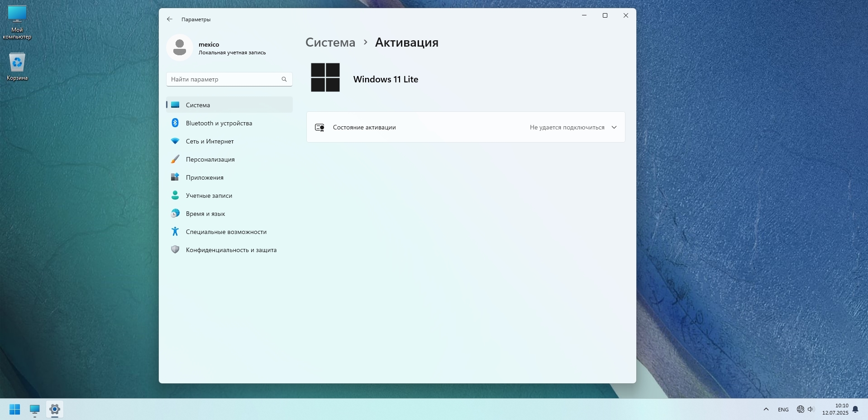Image resolution: width=868 pixels, height=420 pixels.
Task: Click the accessibility figure icon
Action: tap(175, 231)
